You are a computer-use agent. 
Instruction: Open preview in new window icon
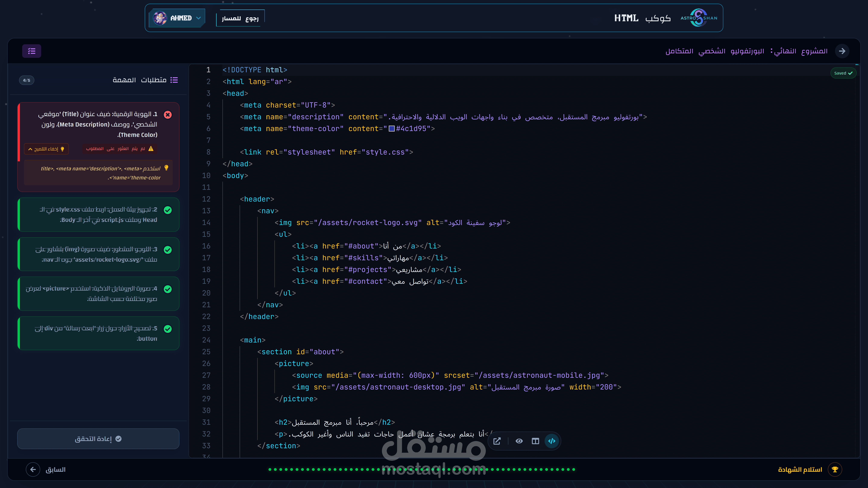pos(497,441)
